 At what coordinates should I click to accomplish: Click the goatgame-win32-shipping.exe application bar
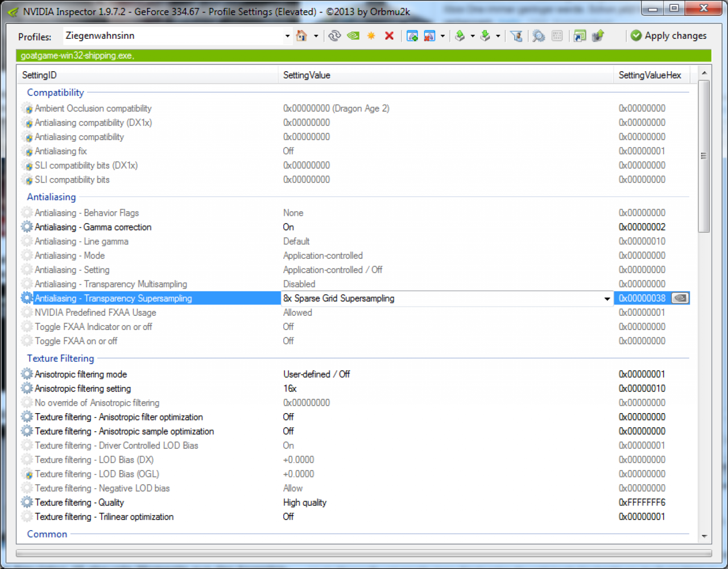363,56
